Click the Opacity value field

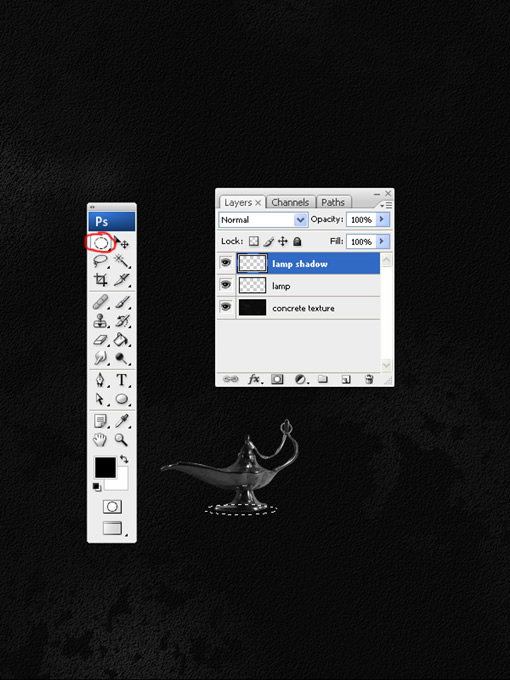tap(361, 219)
